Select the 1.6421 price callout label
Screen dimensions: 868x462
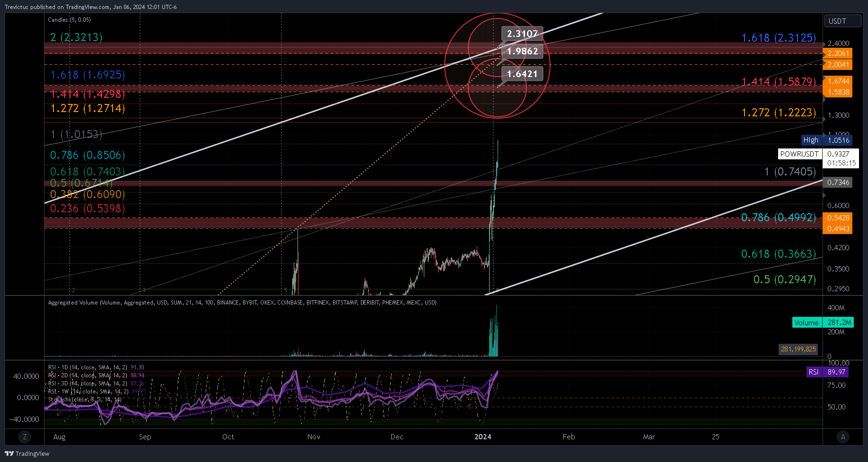522,74
